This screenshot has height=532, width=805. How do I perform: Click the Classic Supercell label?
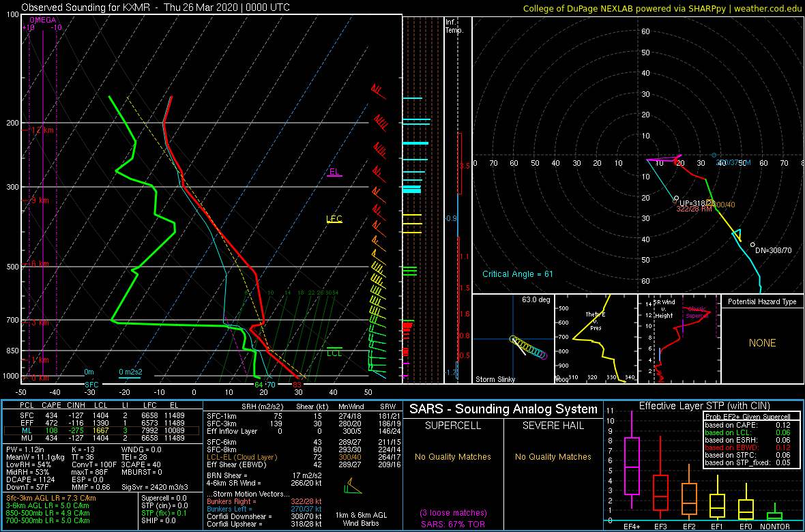pos(697,312)
